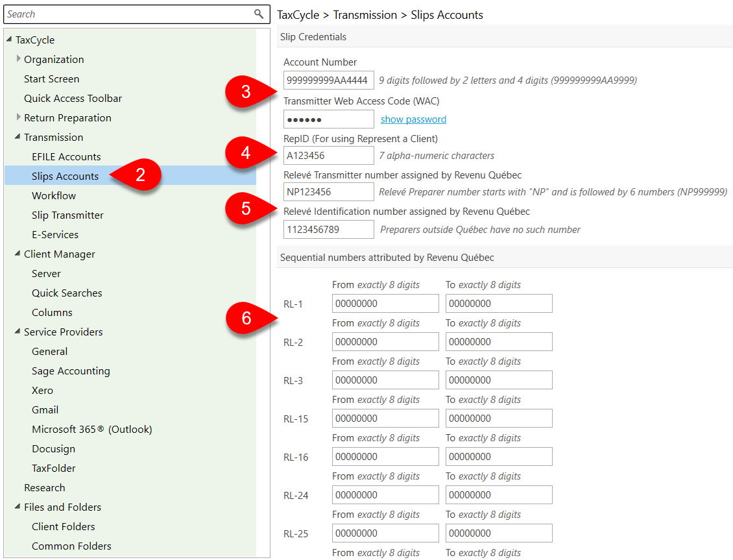Viewport: 733px width, 560px height.
Task: Click the TaxCycle > Transmission breadcrumb title
Action: click(x=380, y=15)
